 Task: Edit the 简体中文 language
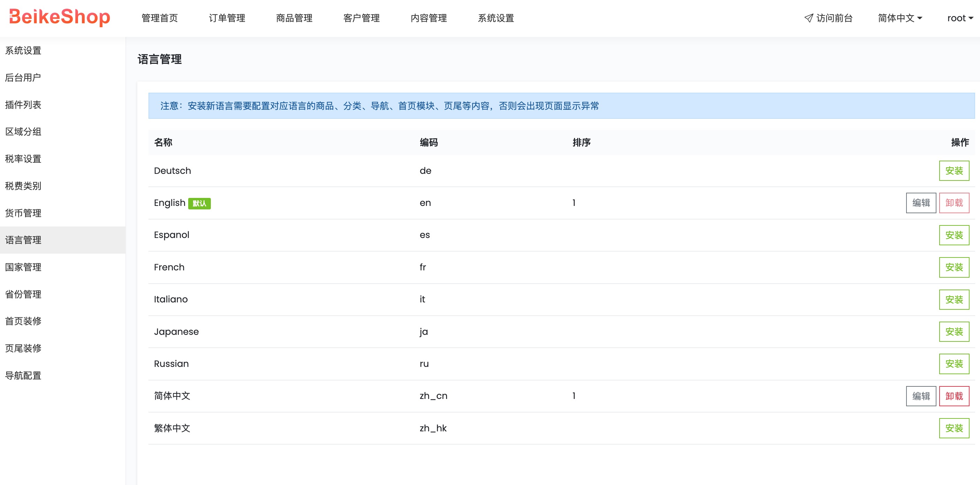[921, 396]
